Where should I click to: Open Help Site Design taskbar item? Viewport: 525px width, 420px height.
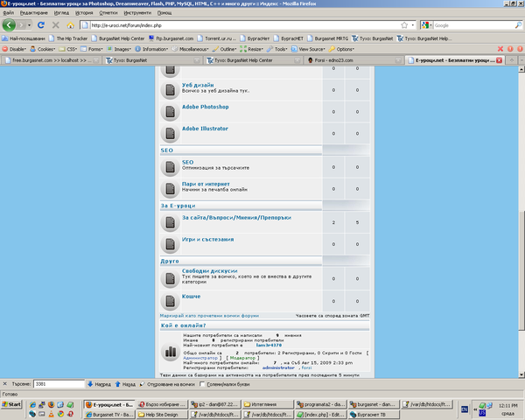pyautogui.click(x=162, y=415)
